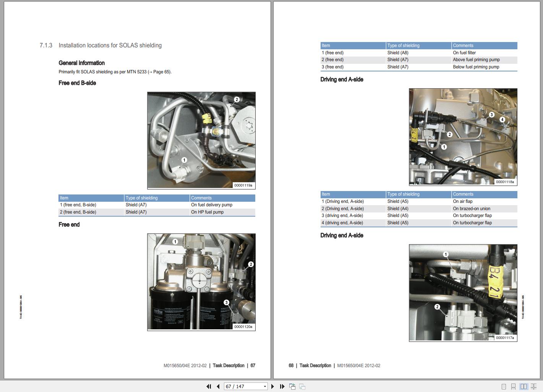This screenshot has height=392, width=543.
Task: Click the Previous View navigation icon
Action: (x=292, y=386)
